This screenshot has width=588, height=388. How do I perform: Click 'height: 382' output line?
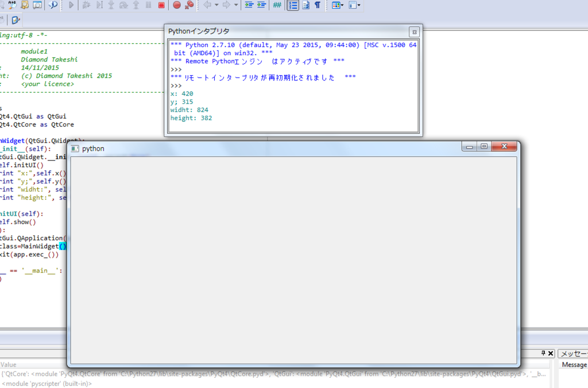point(191,118)
